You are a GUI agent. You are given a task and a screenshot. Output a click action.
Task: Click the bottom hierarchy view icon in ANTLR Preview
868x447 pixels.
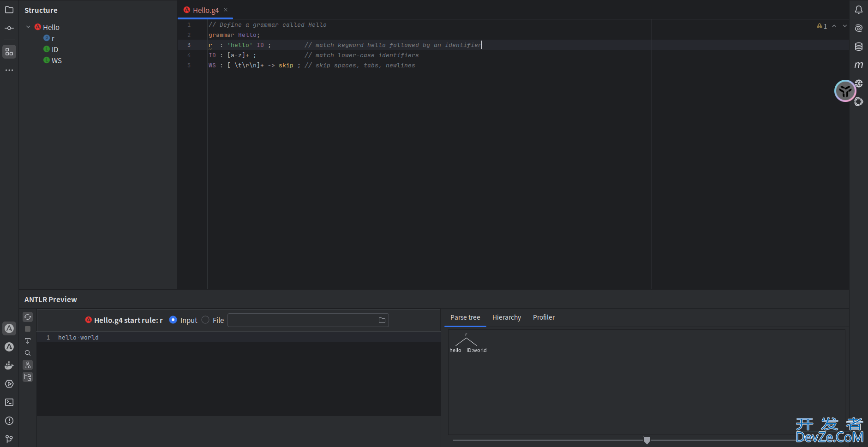tap(28, 377)
